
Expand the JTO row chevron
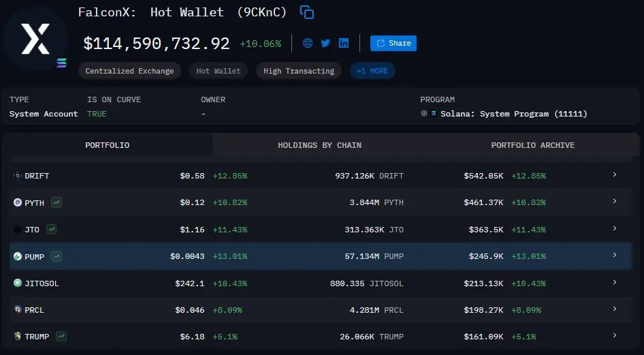(615, 228)
